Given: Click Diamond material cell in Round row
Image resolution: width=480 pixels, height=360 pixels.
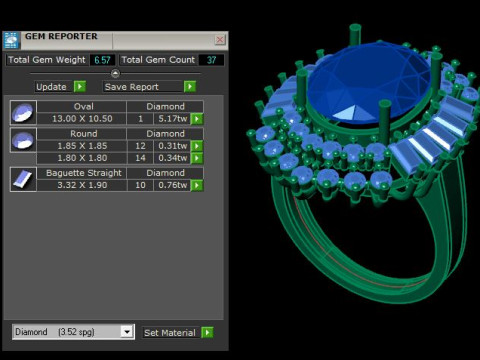Looking at the screenshot, I should [x=165, y=134].
